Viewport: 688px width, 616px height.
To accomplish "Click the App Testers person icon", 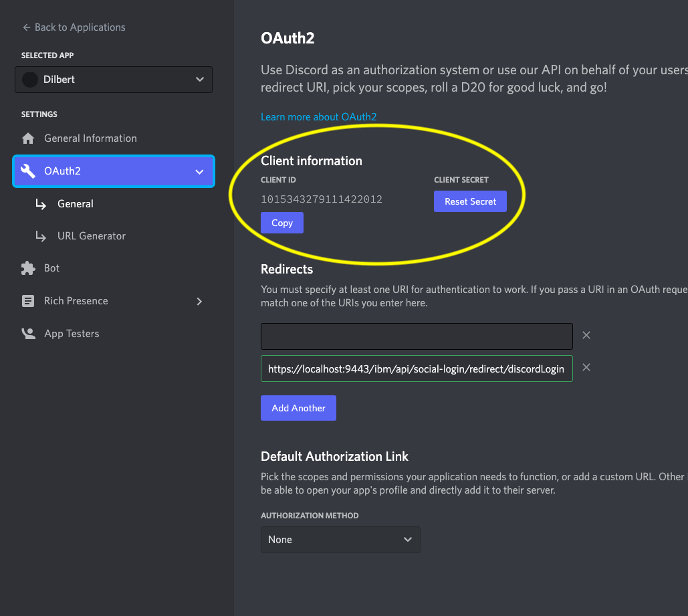I will click(28, 334).
